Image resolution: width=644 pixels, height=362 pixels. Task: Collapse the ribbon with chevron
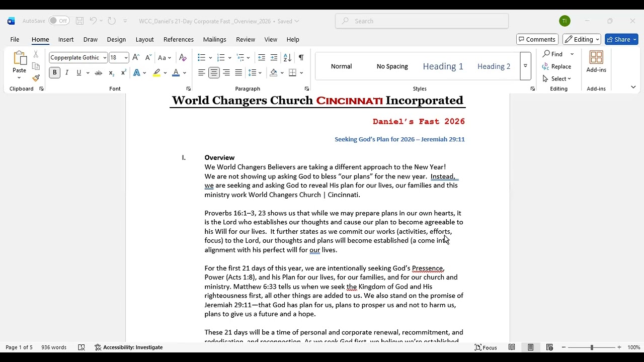tap(633, 87)
